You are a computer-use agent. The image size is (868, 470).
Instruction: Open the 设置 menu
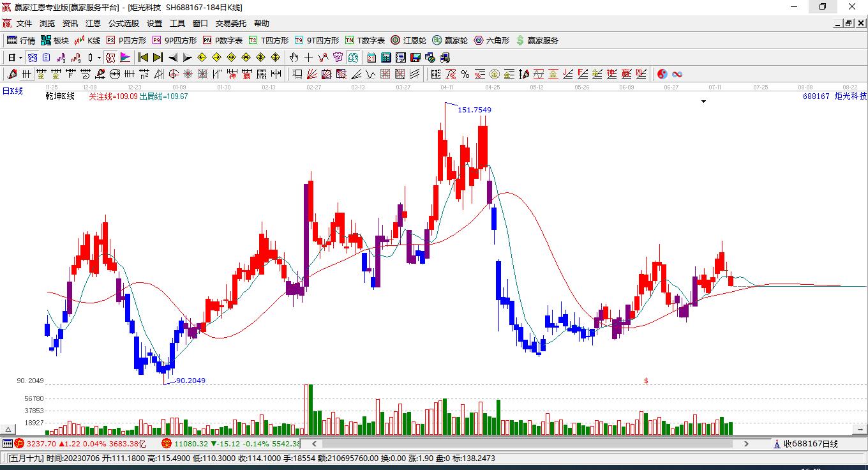click(154, 23)
